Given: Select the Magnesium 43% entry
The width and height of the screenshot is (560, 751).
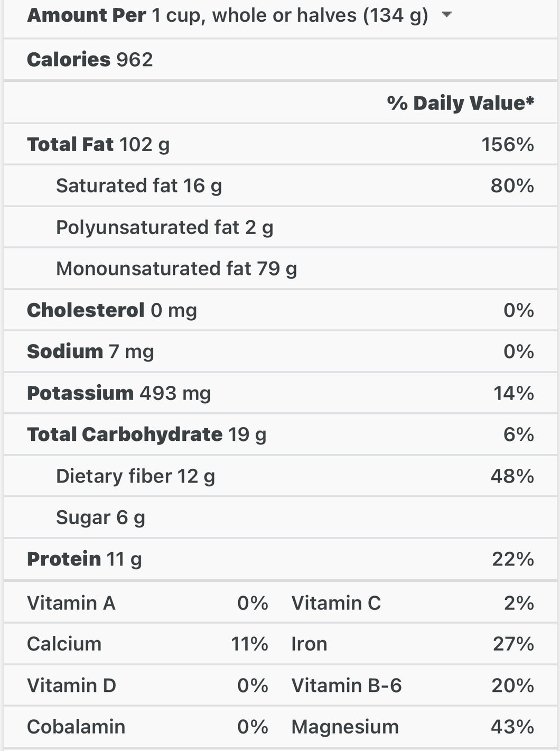Looking at the screenshot, I should pyautogui.click(x=413, y=727).
